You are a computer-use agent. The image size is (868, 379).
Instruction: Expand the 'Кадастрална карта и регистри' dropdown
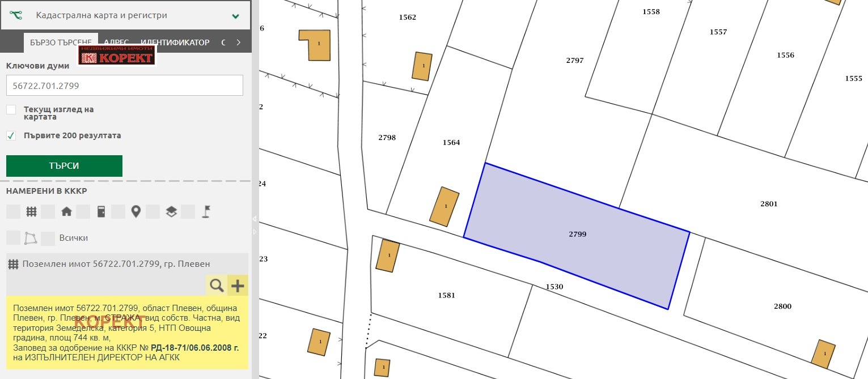click(x=236, y=16)
